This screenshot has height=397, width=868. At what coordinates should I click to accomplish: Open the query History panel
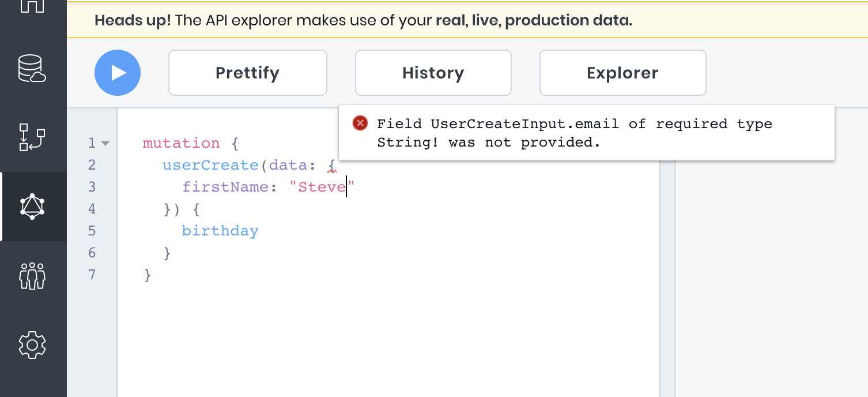pyautogui.click(x=433, y=73)
